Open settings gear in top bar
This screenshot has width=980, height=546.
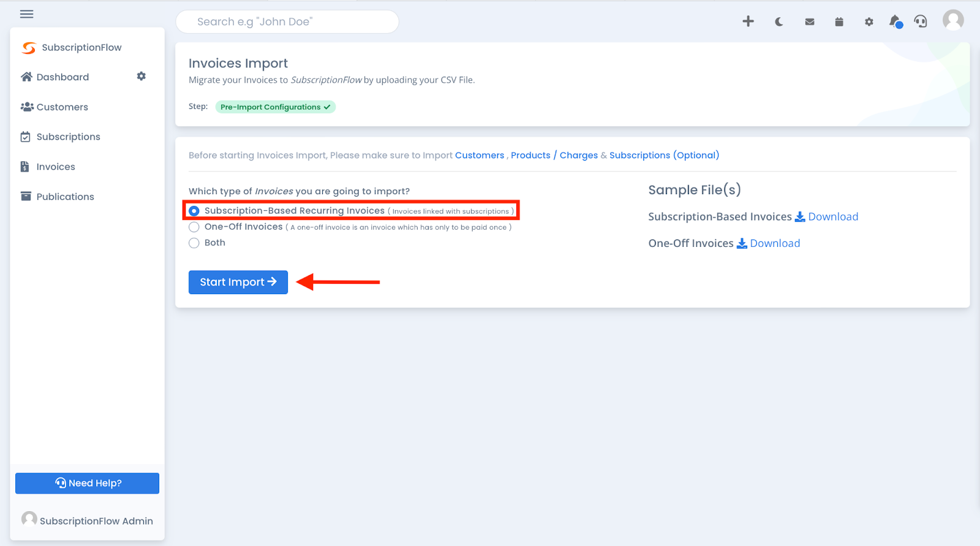869,21
